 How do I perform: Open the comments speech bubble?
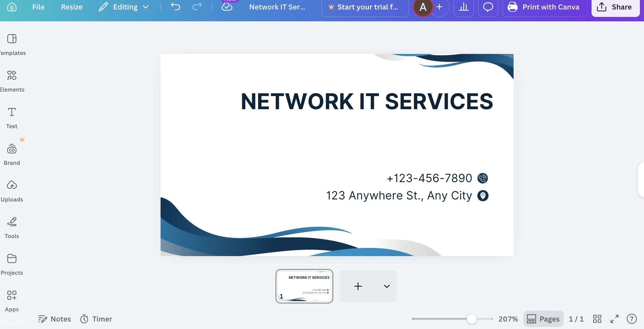(488, 7)
